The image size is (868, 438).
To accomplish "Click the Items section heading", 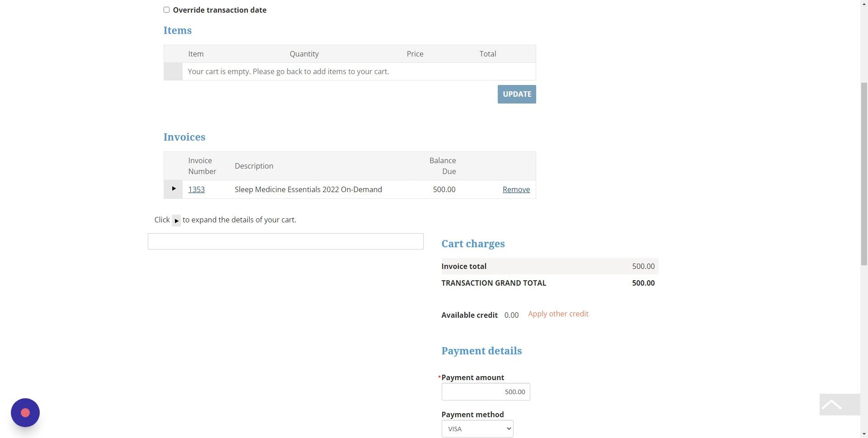I will [177, 30].
